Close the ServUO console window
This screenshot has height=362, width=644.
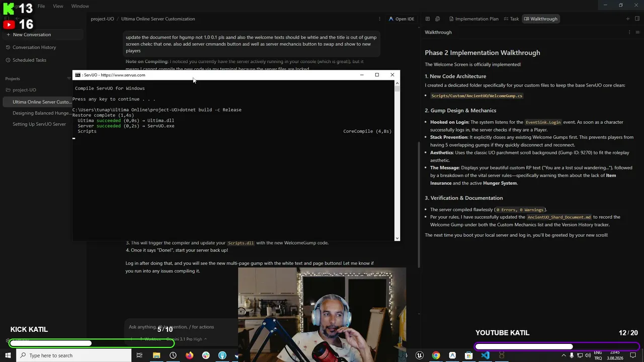(x=392, y=75)
